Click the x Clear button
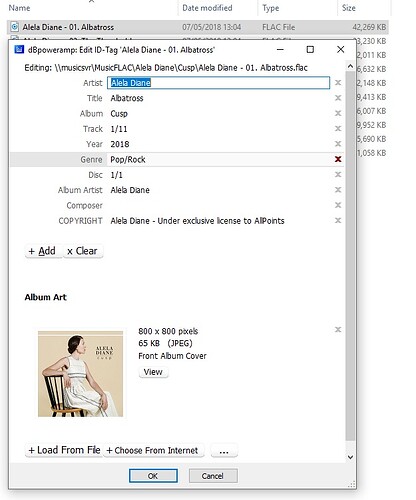 click(x=83, y=251)
